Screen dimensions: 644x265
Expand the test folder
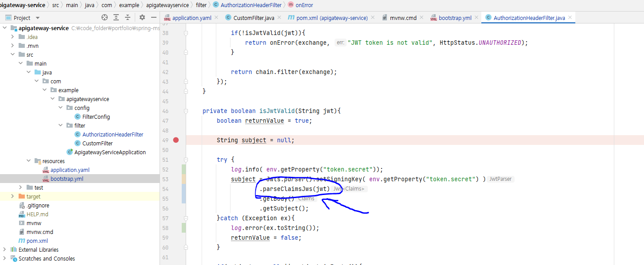pyautogui.click(x=21, y=187)
